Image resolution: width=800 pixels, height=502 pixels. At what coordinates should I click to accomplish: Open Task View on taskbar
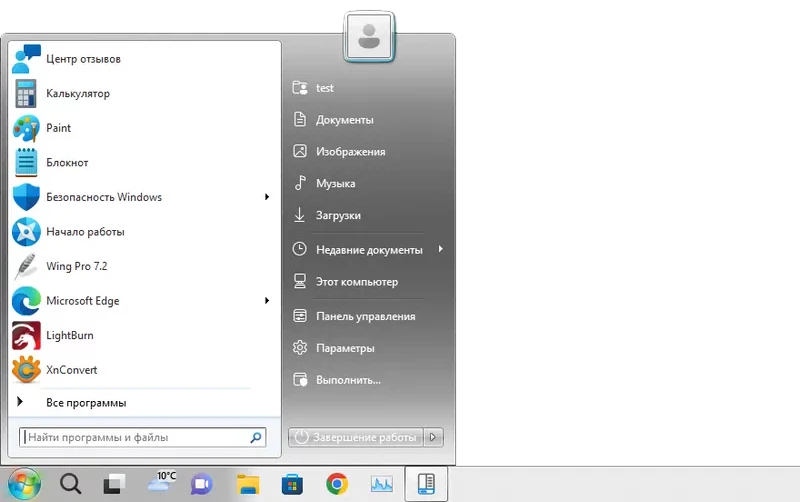[x=114, y=484]
